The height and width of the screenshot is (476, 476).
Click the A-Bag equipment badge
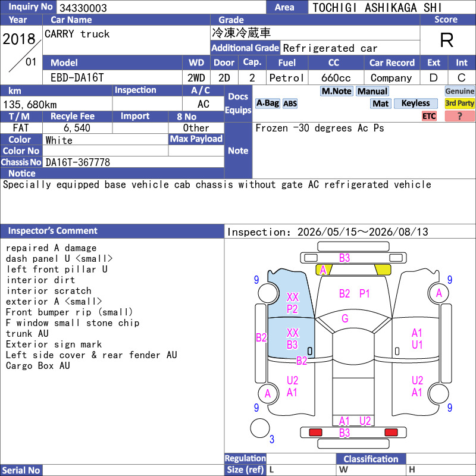[267, 103]
